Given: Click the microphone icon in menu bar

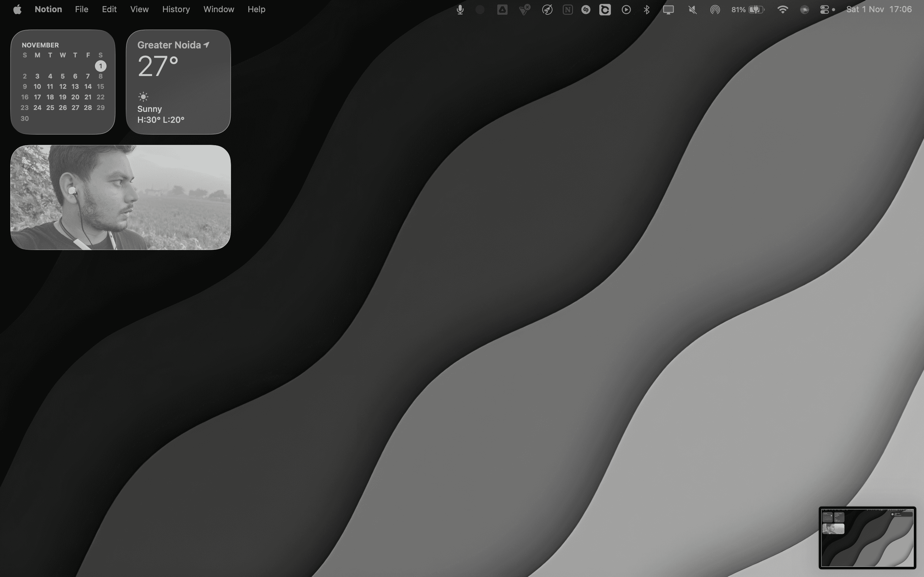Looking at the screenshot, I should tap(460, 10).
